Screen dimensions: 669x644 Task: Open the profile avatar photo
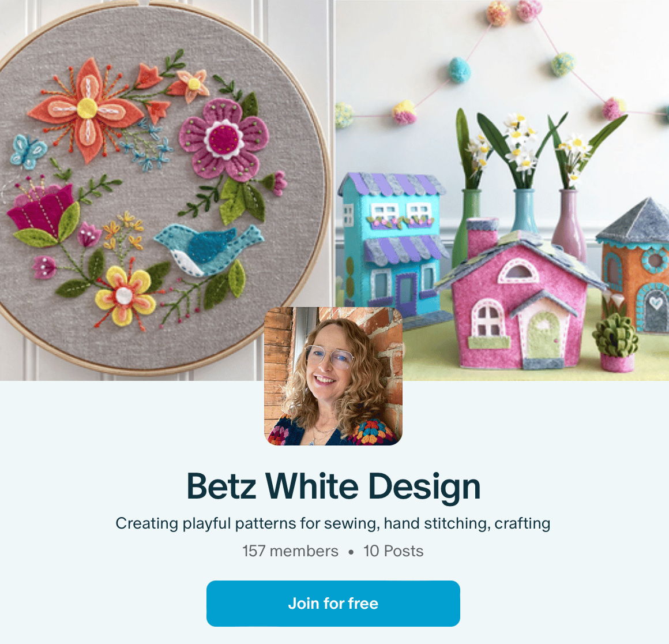[333, 376]
